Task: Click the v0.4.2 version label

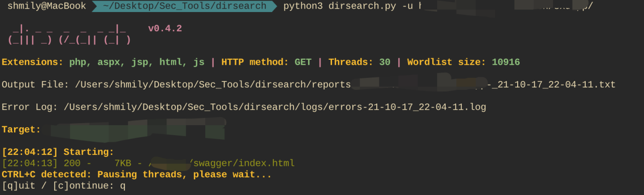Action: [x=165, y=29]
